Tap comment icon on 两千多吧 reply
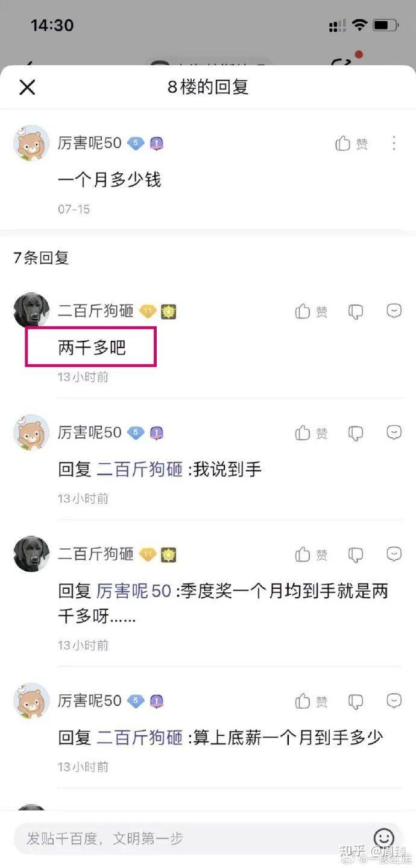Viewport: 416px width, 868px height. pos(394,311)
